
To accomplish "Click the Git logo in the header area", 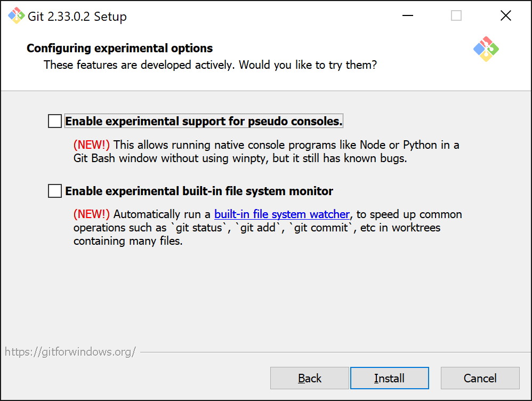I will 486,49.
